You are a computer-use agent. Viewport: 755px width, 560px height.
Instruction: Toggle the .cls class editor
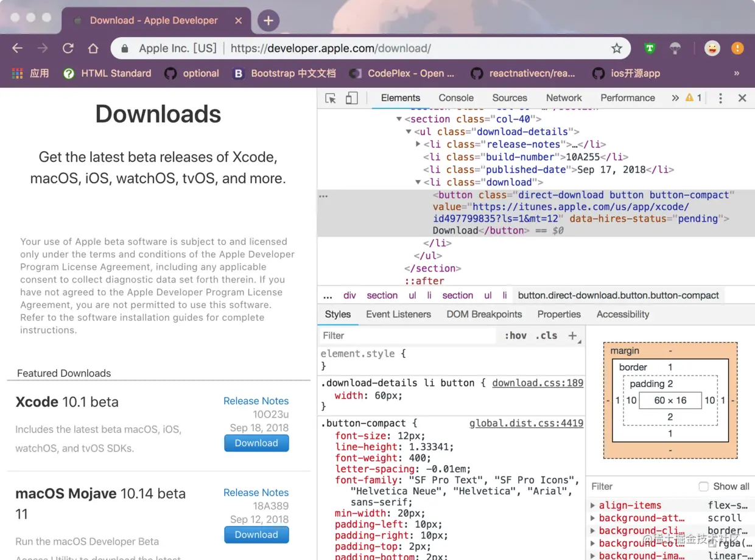coord(546,336)
